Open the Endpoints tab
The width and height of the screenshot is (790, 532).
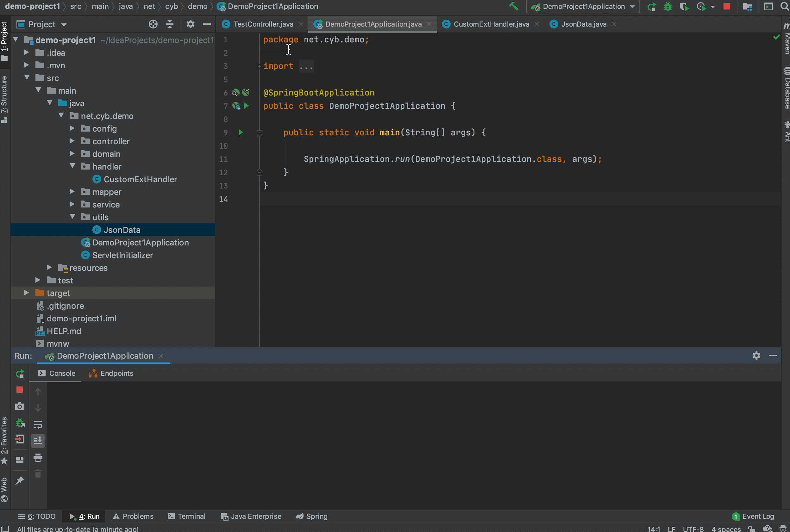(111, 373)
